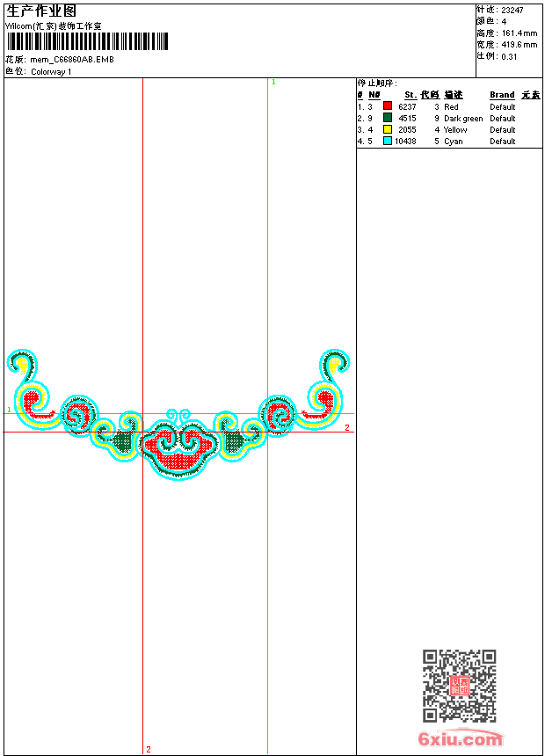Screen dimensions: 545x756
Task: Click the QR code image
Action: (460, 686)
